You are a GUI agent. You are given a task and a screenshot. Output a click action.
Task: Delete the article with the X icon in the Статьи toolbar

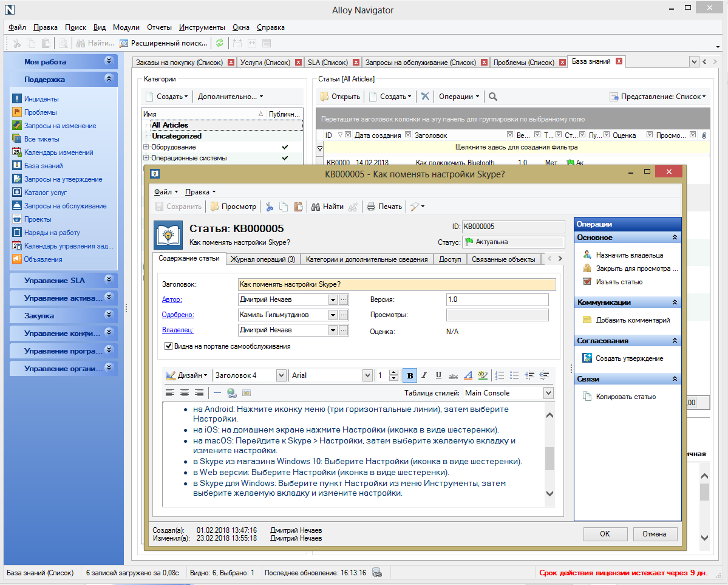pos(425,97)
